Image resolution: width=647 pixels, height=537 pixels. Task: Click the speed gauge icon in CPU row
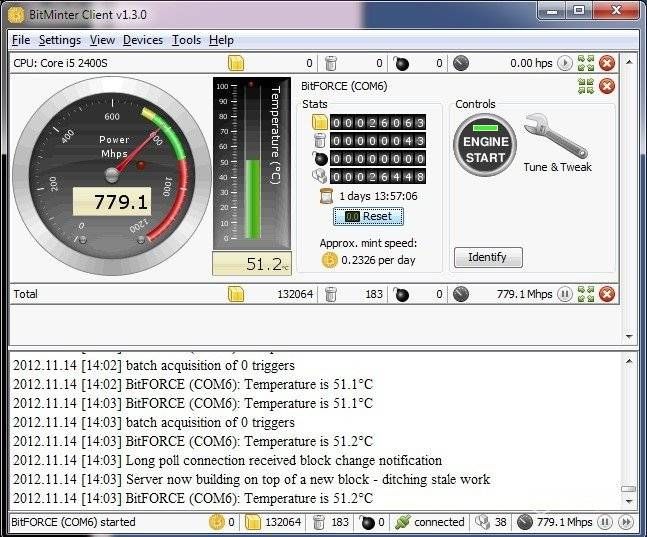point(461,63)
